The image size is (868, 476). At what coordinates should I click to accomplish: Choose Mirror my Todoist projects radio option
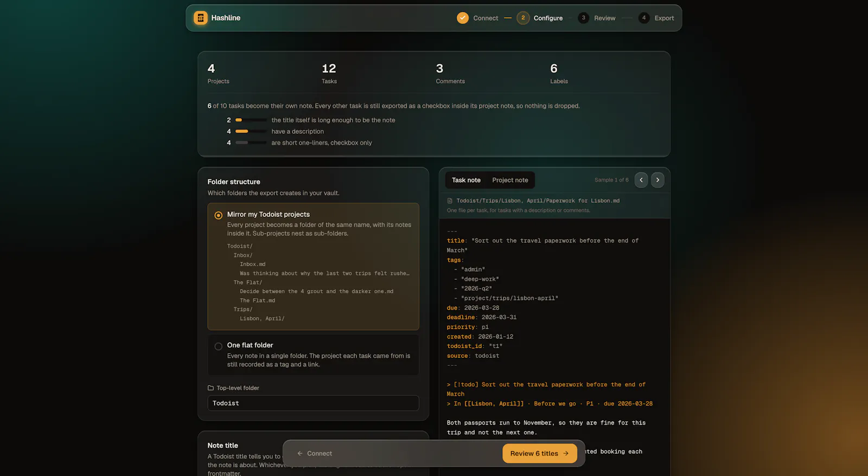click(219, 215)
